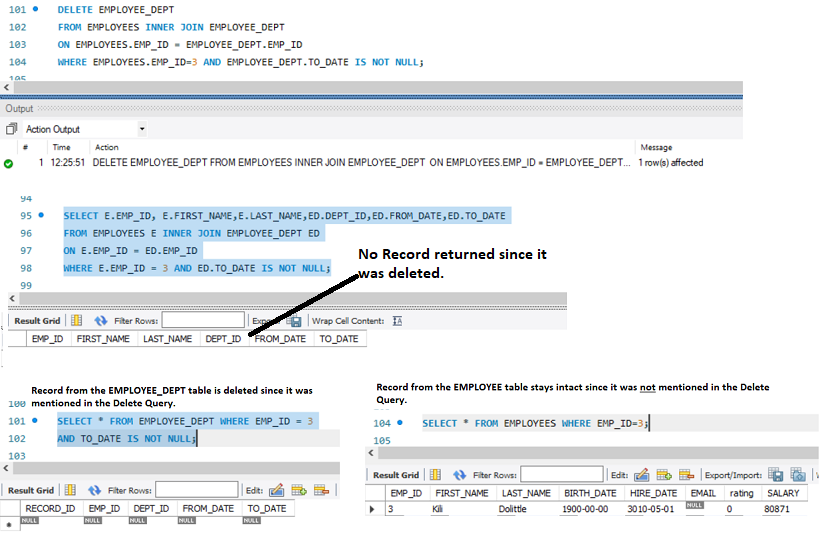Click the insert row icon in the Export/Import toolbar

[x=664, y=474]
